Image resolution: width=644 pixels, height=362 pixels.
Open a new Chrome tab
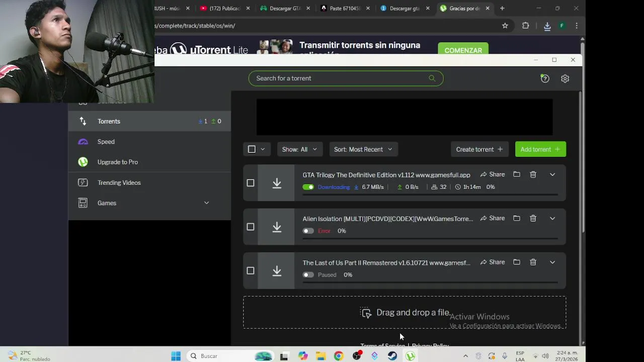[502, 8]
